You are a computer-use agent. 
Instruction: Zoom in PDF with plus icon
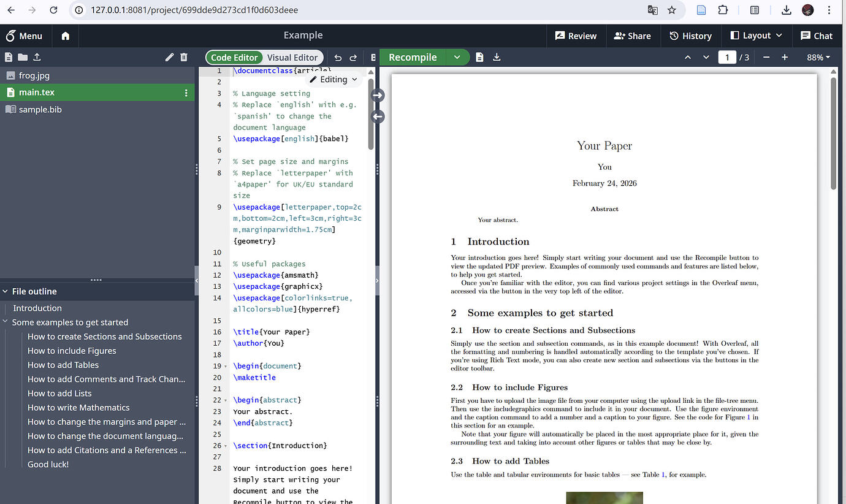[785, 57]
